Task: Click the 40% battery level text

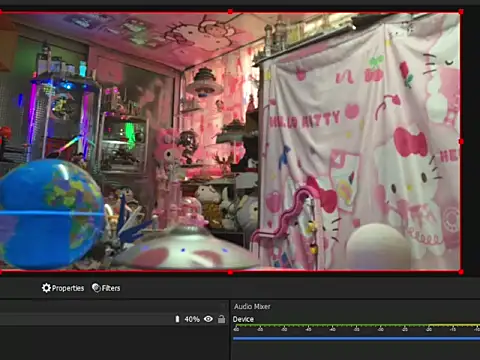Action: point(192,319)
